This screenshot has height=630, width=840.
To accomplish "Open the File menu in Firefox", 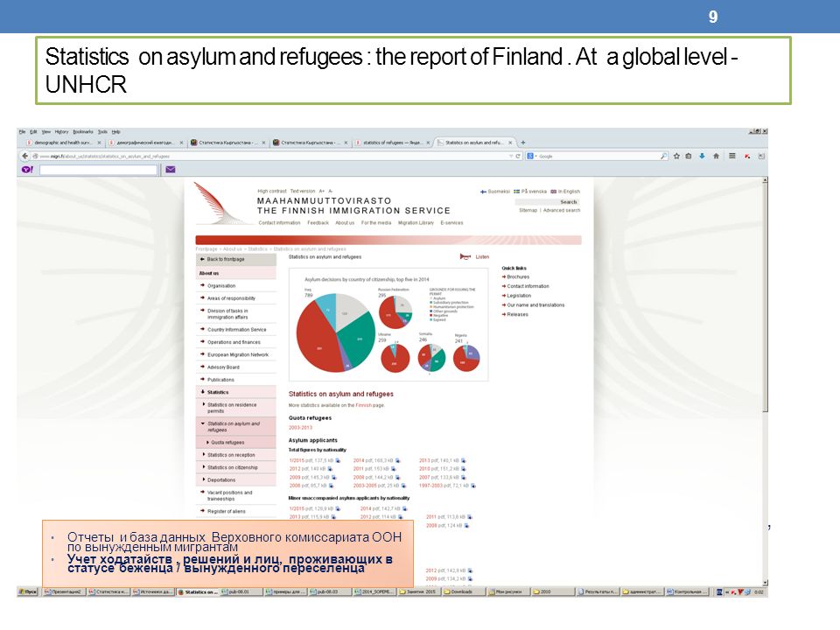I will 22,132.
